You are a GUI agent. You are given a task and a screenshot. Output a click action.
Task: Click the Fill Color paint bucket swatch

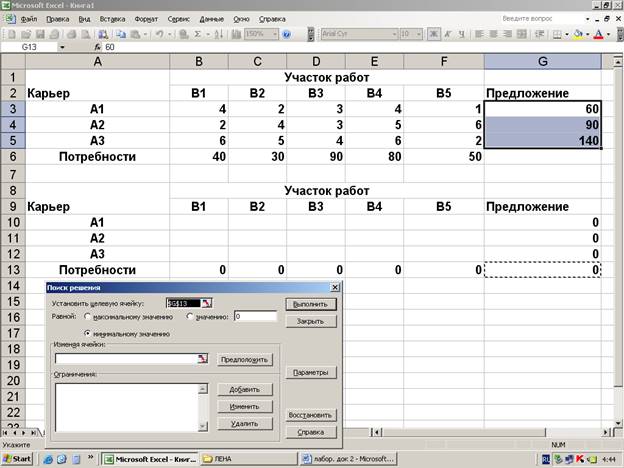[578, 35]
